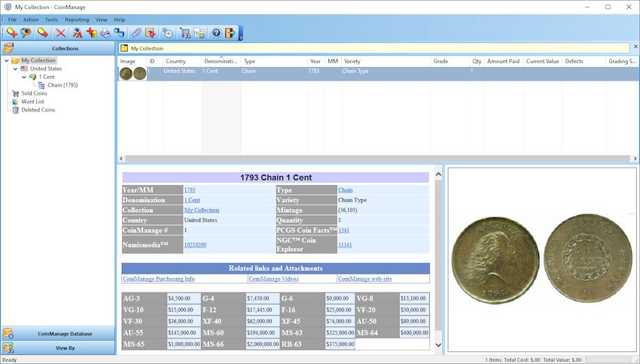This screenshot has height=364, width=640.
Task: Click the details pane scroll up arrow
Action: [x=438, y=175]
